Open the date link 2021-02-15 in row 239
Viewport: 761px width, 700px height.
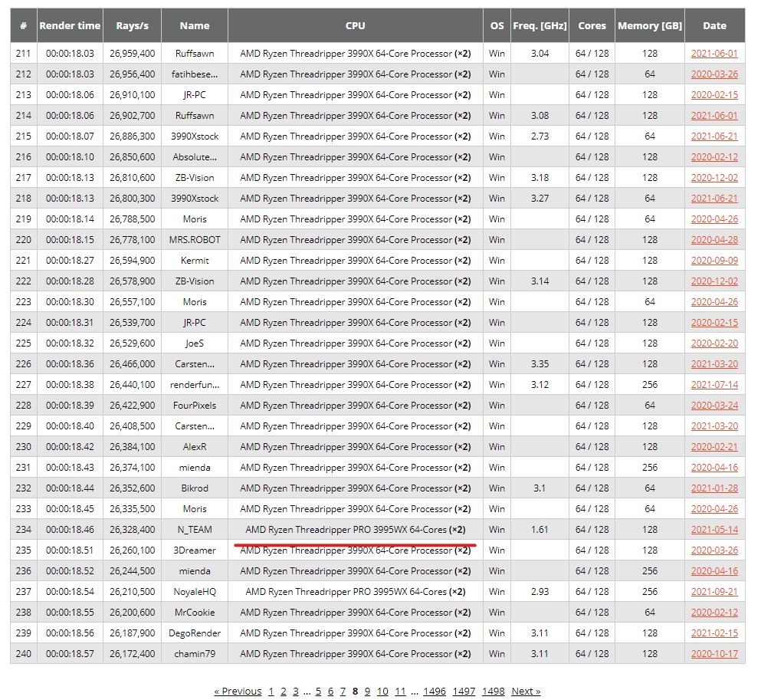714,633
